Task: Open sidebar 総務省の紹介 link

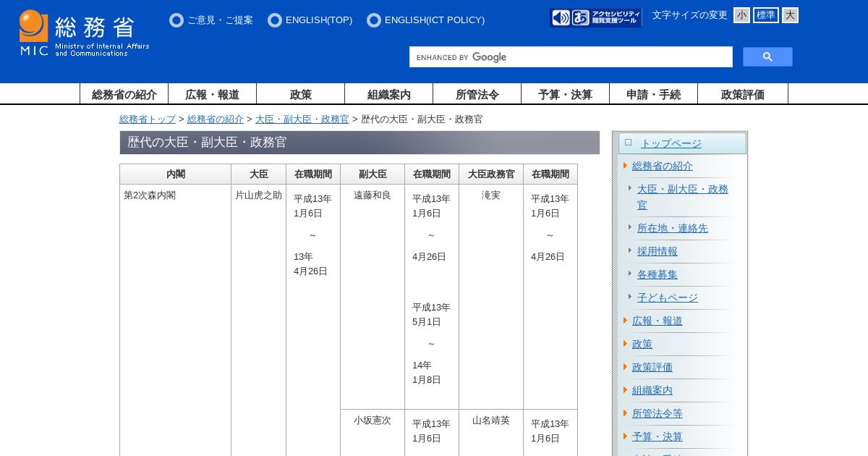Action: click(x=663, y=166)
